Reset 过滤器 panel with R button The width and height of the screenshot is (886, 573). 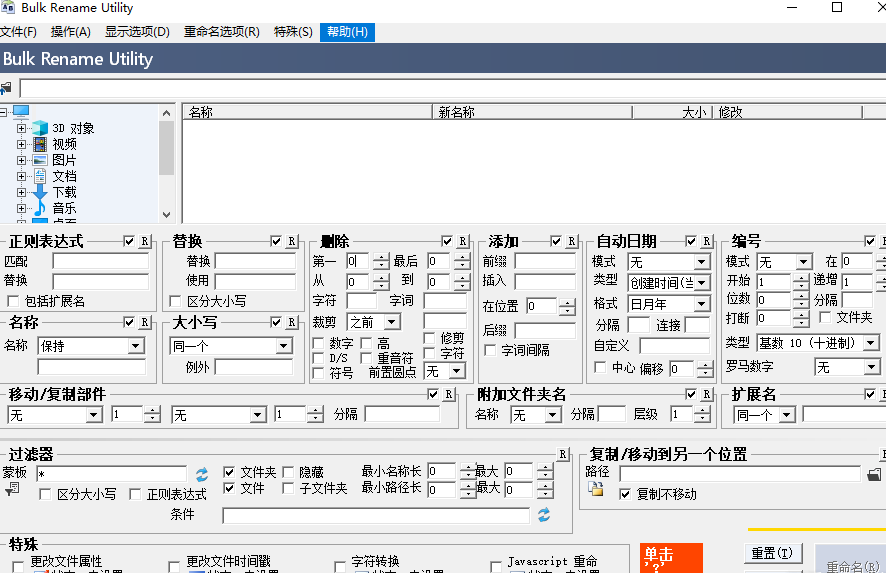point(562,454)
